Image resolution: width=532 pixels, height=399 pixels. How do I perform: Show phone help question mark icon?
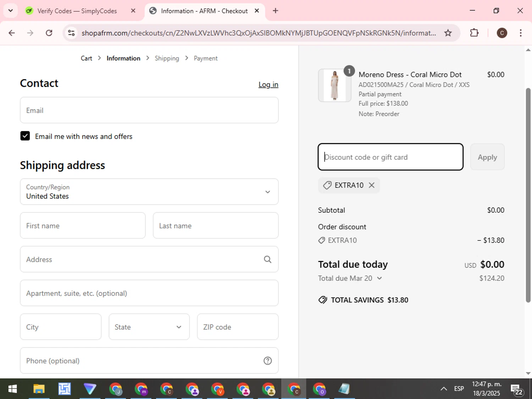(268, 361)
